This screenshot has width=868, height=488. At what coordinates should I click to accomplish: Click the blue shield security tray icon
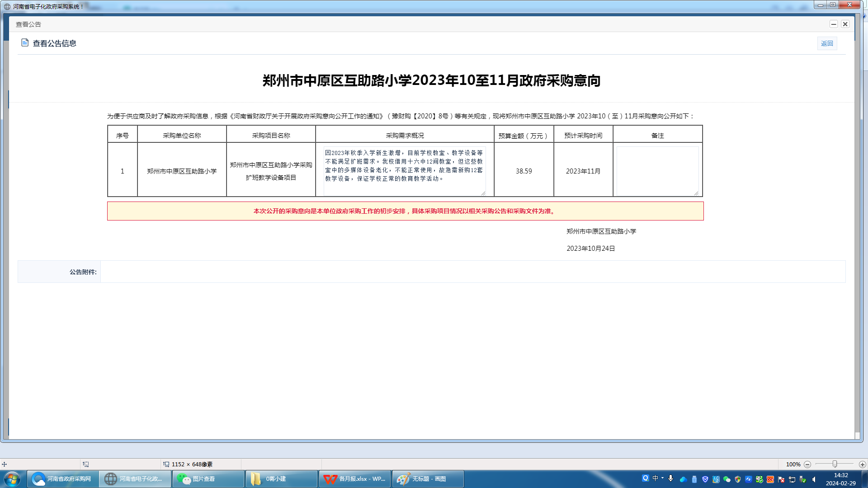pyautogui.click(x=705, y=479)
